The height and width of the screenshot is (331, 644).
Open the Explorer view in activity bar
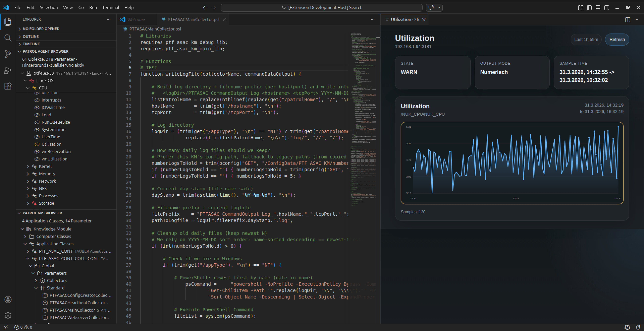tap(8, 22)
